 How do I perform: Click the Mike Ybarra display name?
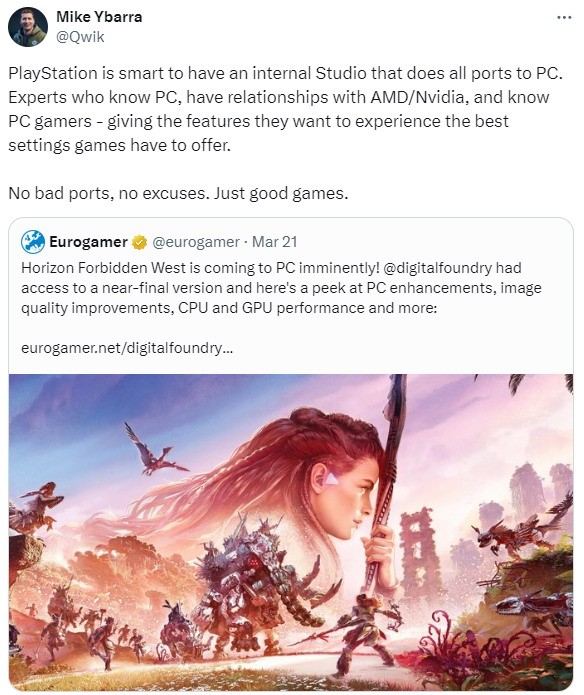pos(99,17)
